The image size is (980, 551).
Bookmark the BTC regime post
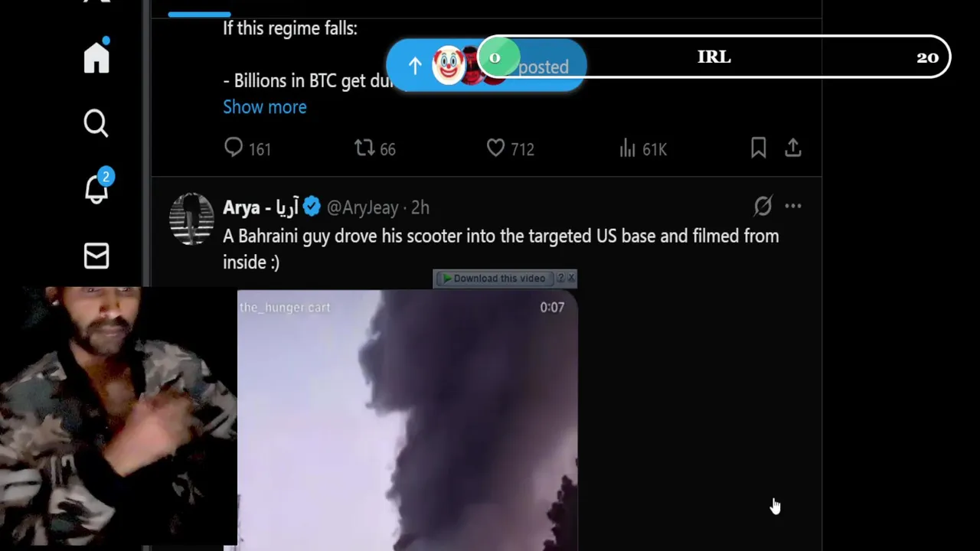759,148
